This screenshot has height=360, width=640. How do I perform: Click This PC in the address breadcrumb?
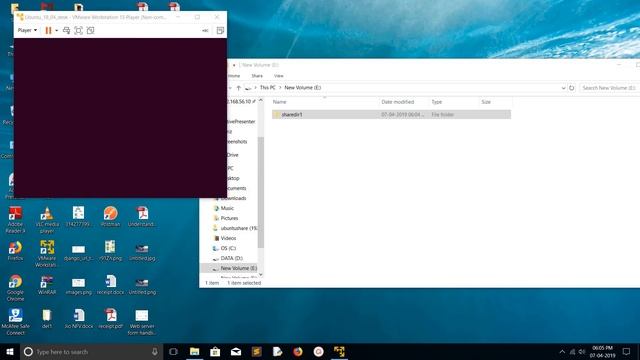click(x=268, y=88)
